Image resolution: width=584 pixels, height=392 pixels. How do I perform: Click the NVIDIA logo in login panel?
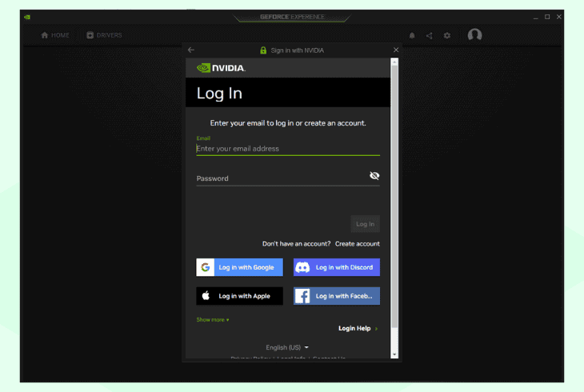(x=221, y=68)
